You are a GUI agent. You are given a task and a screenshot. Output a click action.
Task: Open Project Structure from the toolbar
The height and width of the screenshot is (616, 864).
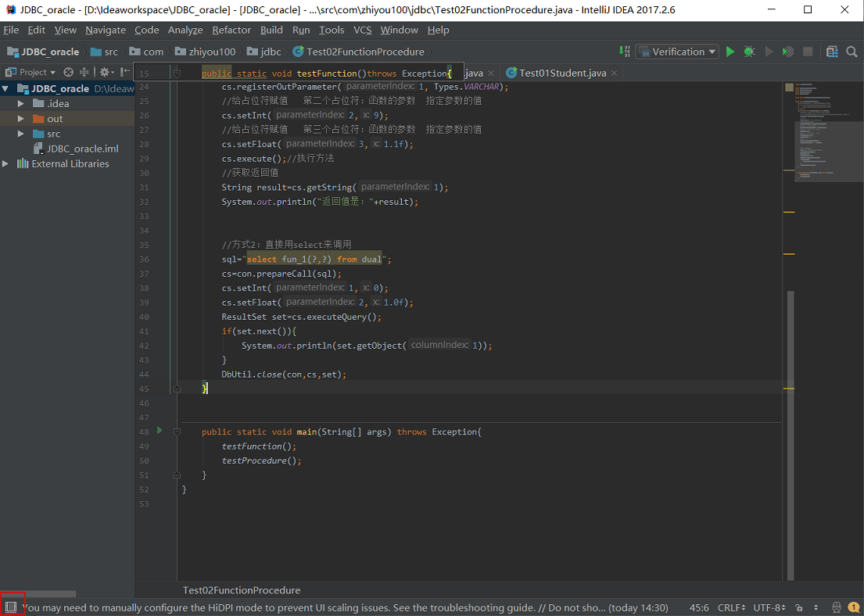point(832,52)
